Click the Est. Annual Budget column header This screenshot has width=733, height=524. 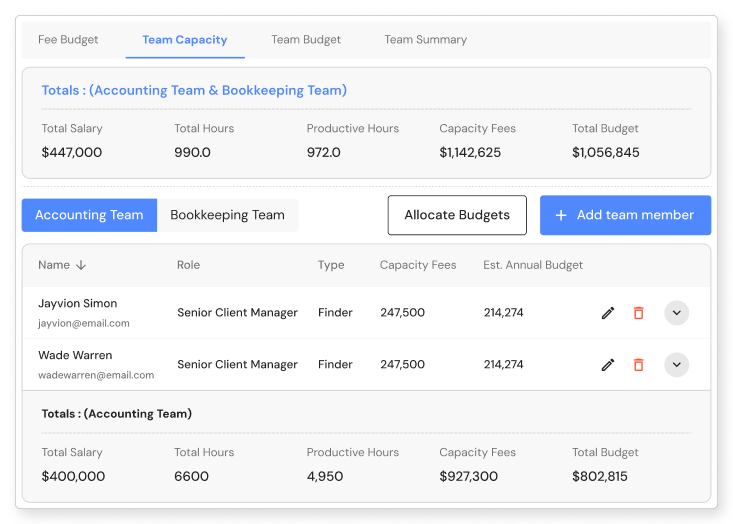(x=533, y=265)
